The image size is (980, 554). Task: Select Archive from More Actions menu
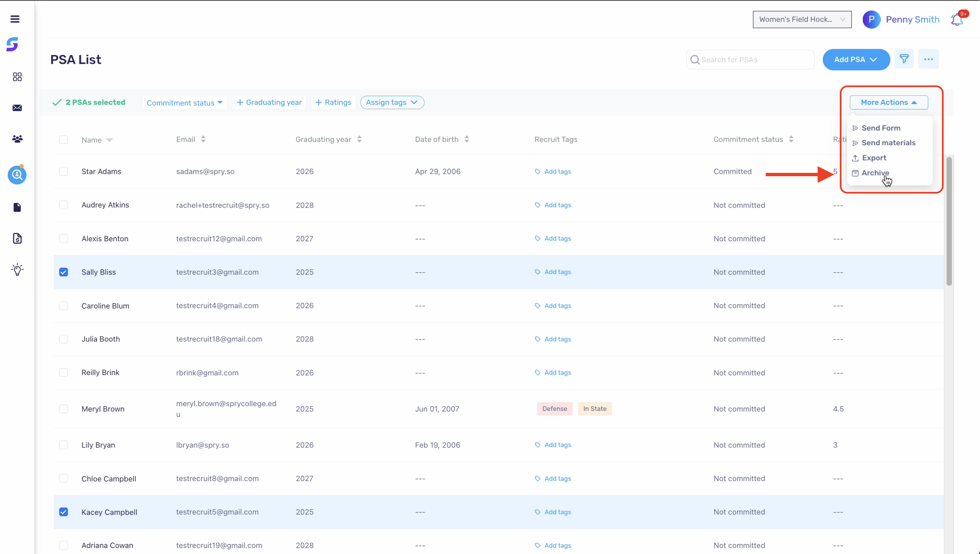871,173
